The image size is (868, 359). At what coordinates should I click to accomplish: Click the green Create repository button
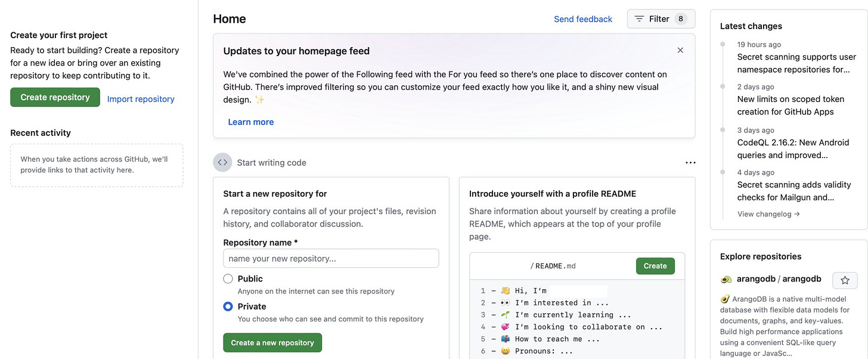[55, 97]
